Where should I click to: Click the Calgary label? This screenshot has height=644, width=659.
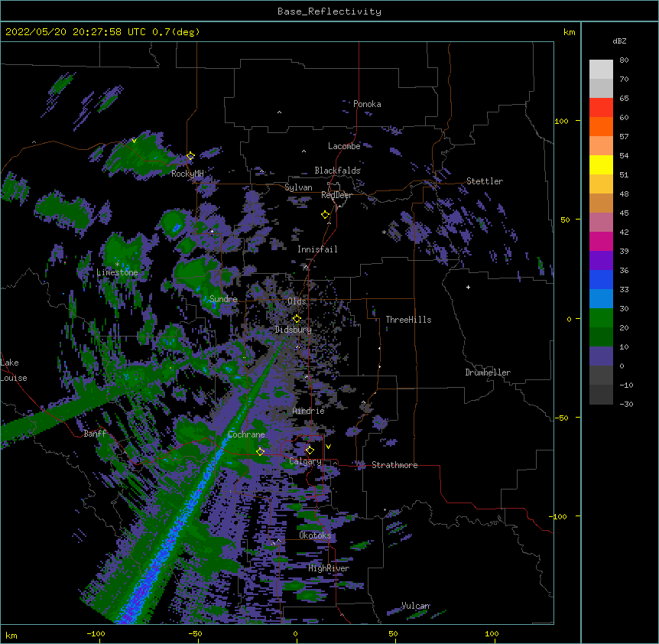305,461
